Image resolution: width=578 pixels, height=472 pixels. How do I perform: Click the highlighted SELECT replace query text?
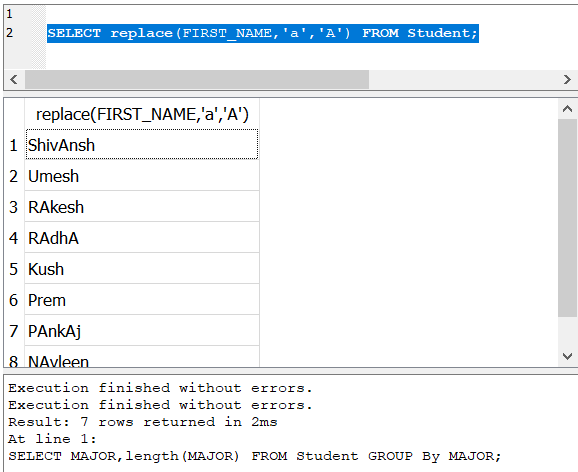263,33
